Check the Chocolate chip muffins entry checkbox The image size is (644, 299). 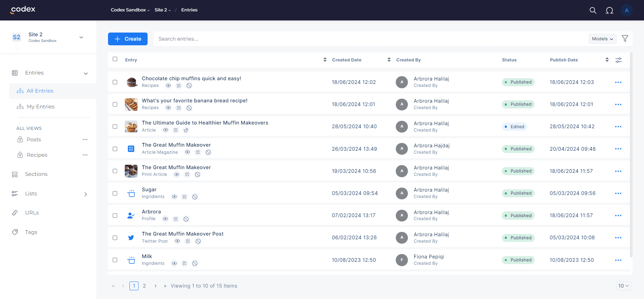[x=115, y=82]
